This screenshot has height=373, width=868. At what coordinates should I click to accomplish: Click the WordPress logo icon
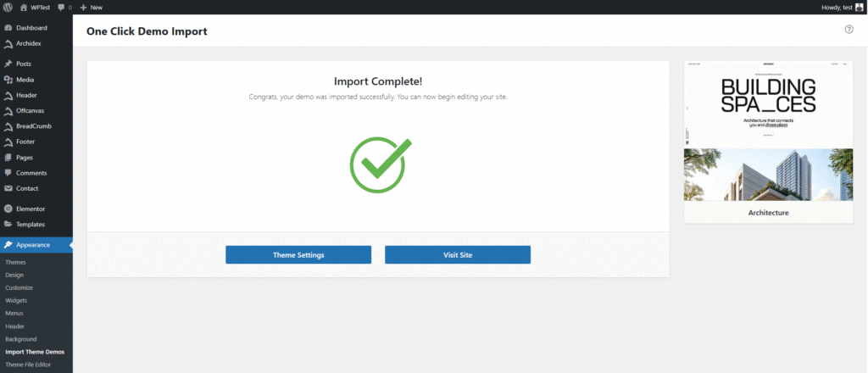click(x=8, y=7)
